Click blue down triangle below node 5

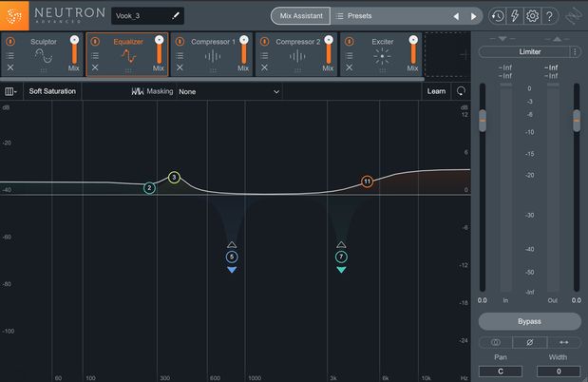(232, 270)
